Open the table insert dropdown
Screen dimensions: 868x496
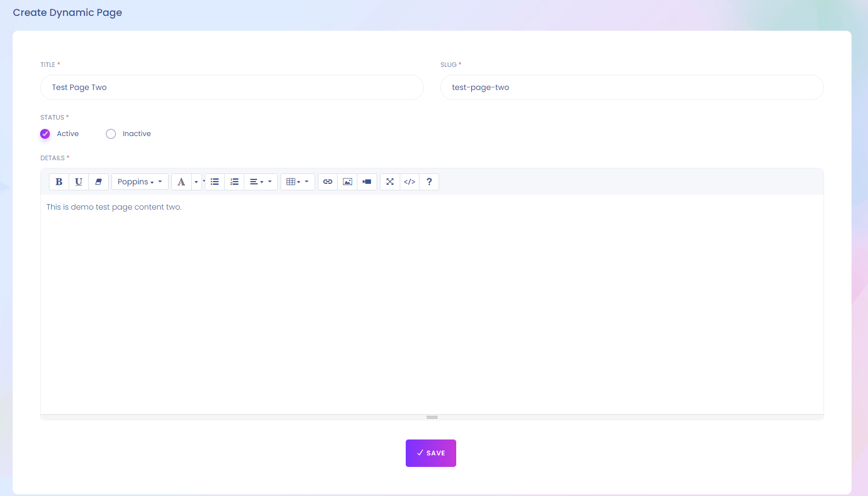298,182
